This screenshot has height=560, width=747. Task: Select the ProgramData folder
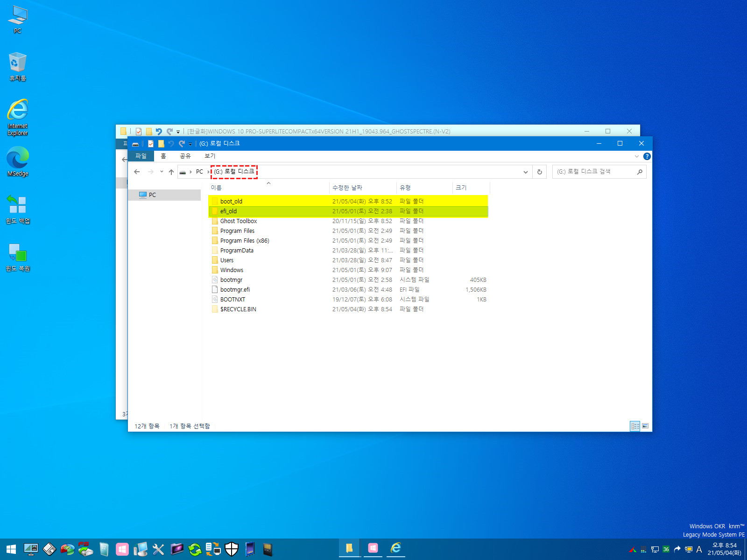pos(348,251)
